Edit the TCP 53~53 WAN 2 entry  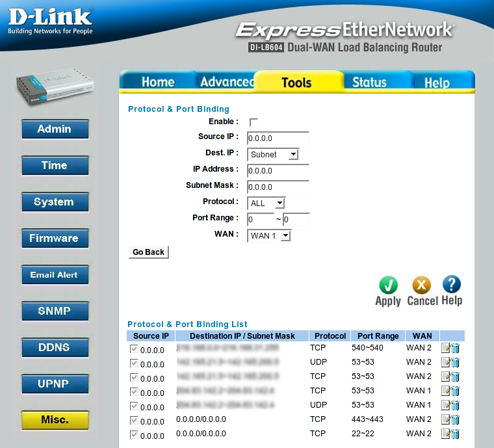(x=445, y=376)
